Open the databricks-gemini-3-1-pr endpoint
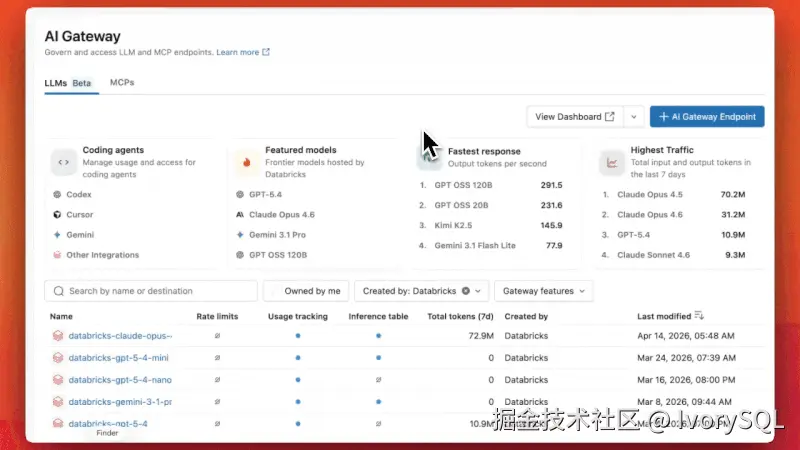Screen dimensions: 800x450 [120, 402]
